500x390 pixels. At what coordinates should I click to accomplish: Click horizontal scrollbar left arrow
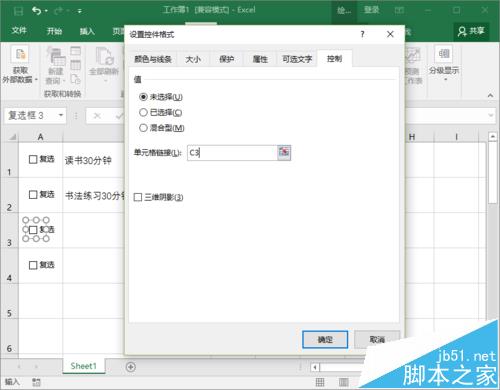pyautogui.click(x=315, y=367)
